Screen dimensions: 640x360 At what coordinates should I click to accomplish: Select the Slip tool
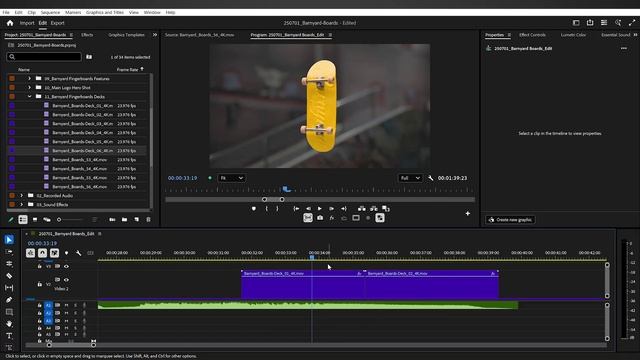9,288
